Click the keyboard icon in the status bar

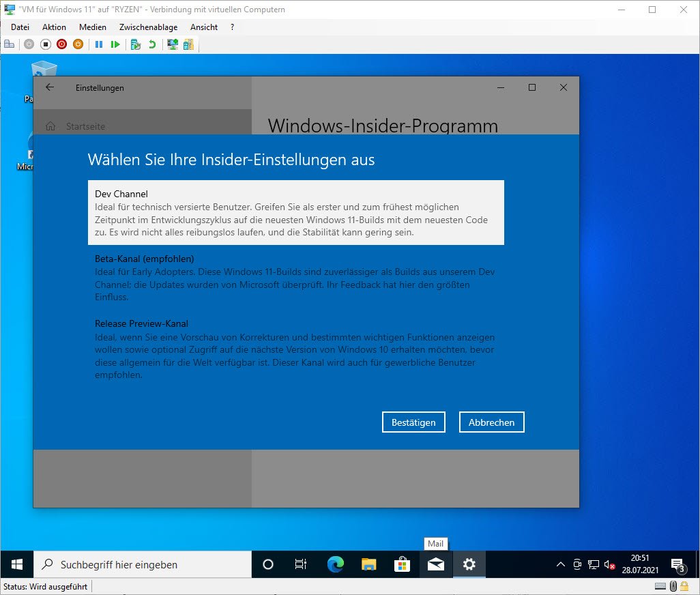tap(660, 586)
